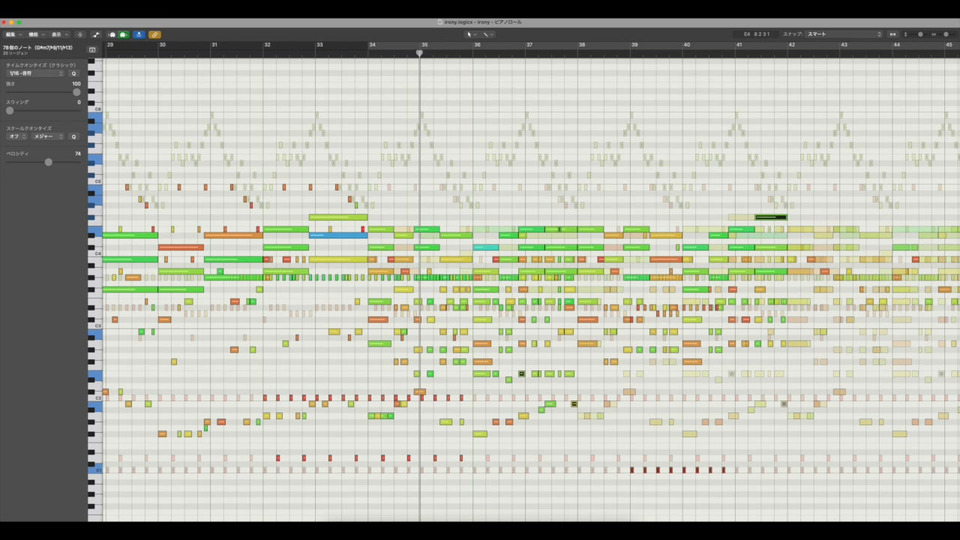Click the time quantize Q button
960x540 pixels.
pos(74,73)
